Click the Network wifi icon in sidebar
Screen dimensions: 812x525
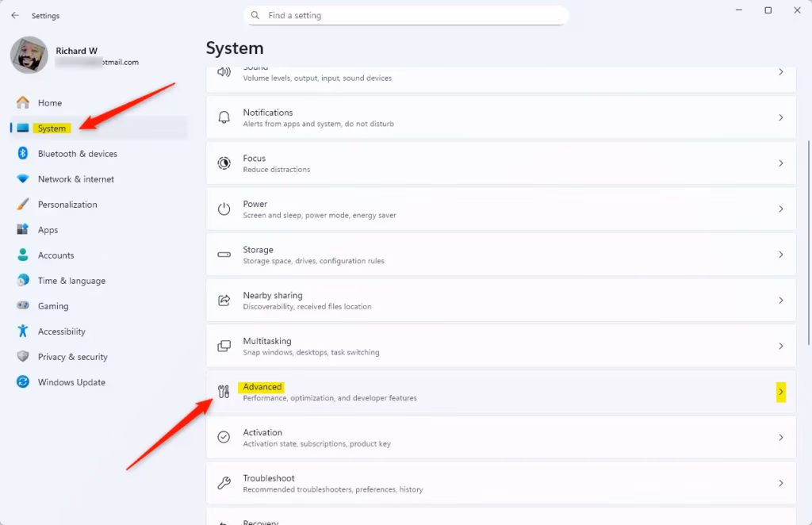click(x=23, y=178)
